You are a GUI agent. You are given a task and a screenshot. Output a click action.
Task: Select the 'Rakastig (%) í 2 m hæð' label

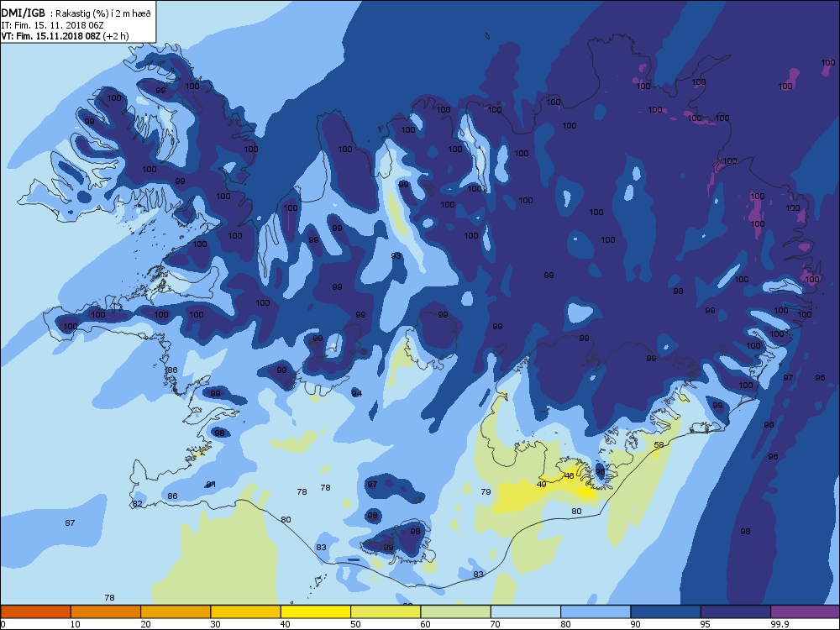pyautogui.click(x=101, y=13)
